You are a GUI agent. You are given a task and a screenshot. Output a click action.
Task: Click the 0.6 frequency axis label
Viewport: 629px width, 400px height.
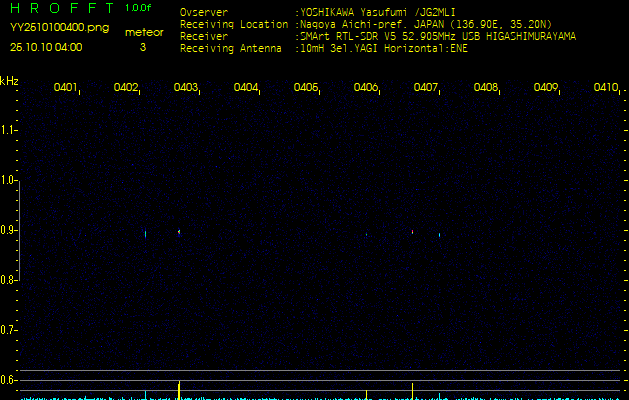coord(7,380)
